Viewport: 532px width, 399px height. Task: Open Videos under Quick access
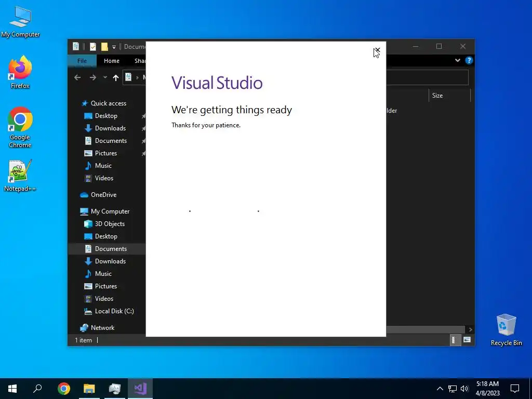coord(104,178)
